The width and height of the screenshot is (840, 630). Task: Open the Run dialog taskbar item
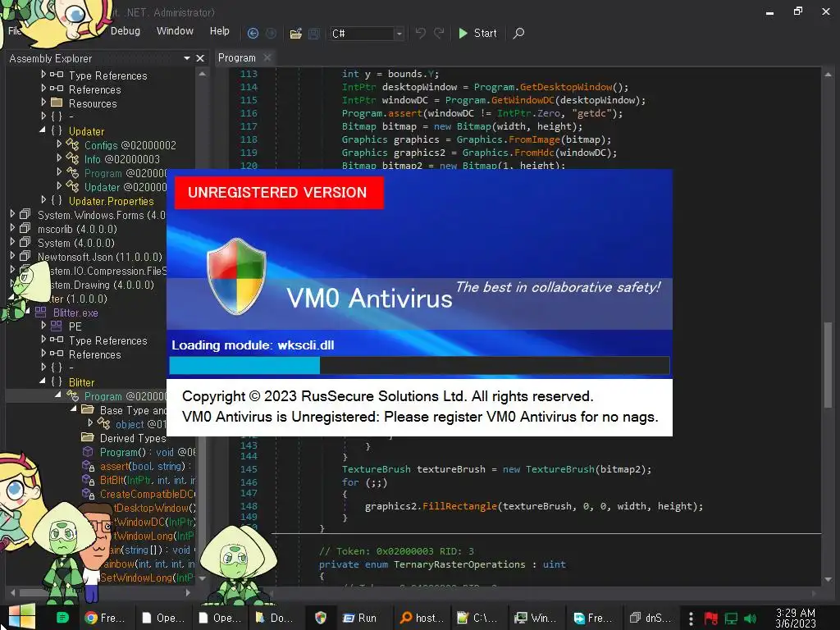(359, 618)
